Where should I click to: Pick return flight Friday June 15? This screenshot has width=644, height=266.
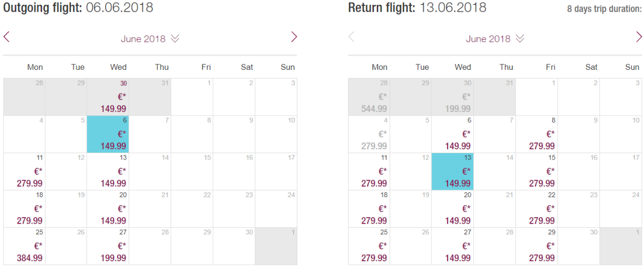(536, 171)
